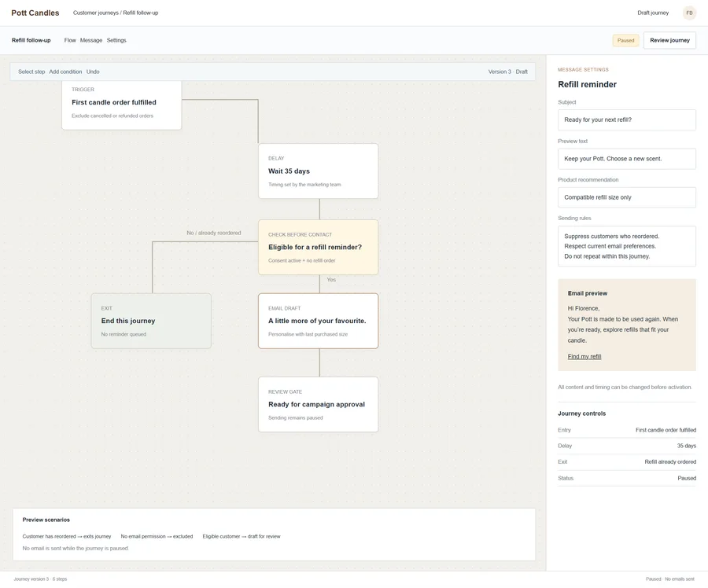Select the End this journey exit step
The width and height of the screenshot is (708, 588).
tap(151, 321)
